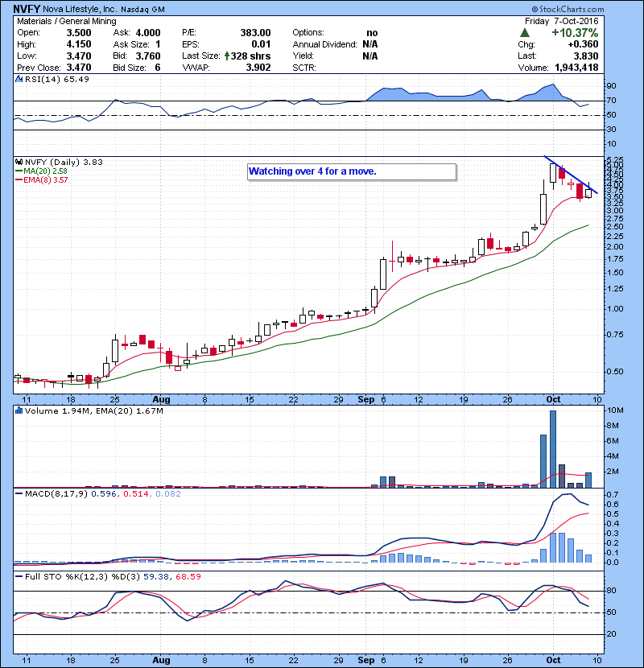Click the green up arrow before 328 shrs

coord(227,56)
